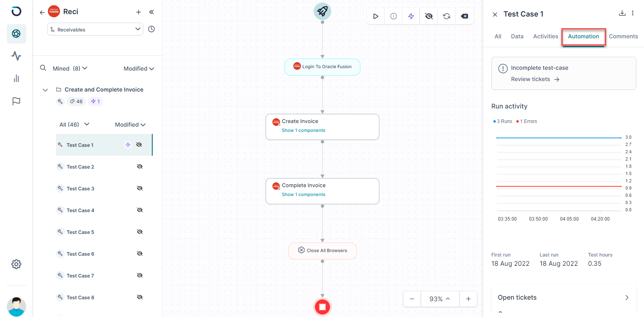The height and width of the screenshot is (317, 644).
Task: Click the automation lightning badge with 1
Action: (x=95, y=102)
